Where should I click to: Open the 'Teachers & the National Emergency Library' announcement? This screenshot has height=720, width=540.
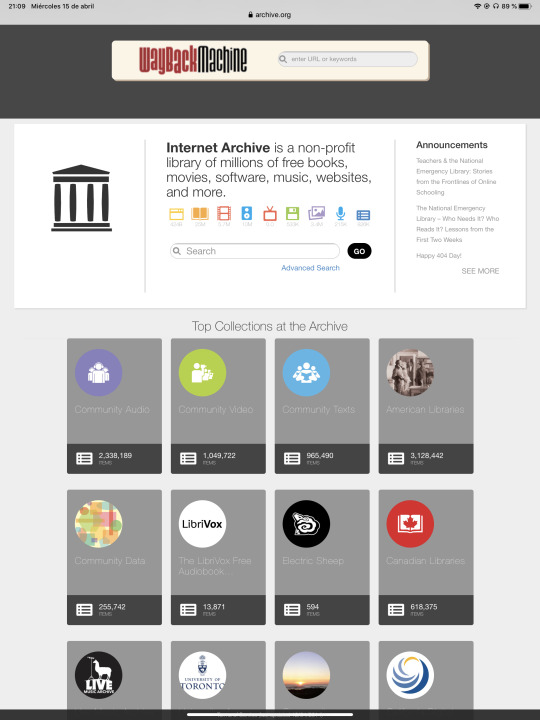coord(456,176)
